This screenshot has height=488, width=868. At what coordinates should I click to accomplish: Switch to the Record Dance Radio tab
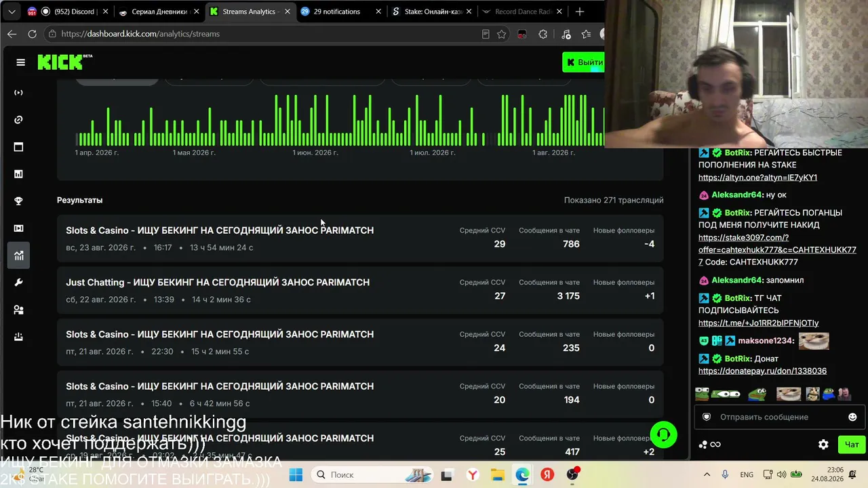coord(523,12)
